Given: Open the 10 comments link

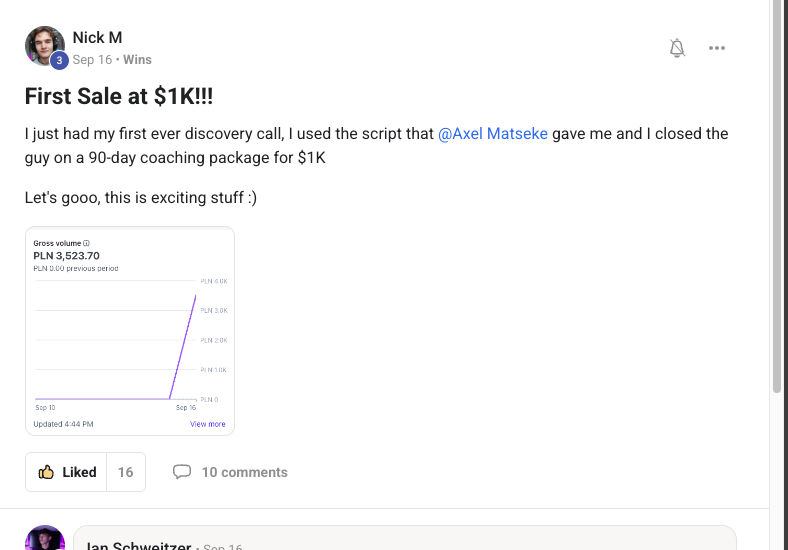Looking at the screenshot, I should 244,472.
